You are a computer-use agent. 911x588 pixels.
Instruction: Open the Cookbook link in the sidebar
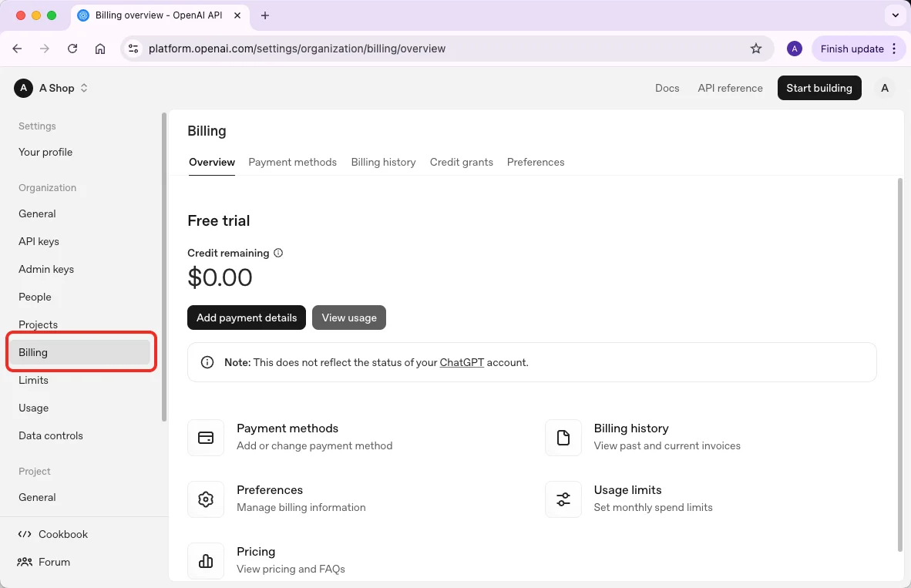tap(62, 534)
